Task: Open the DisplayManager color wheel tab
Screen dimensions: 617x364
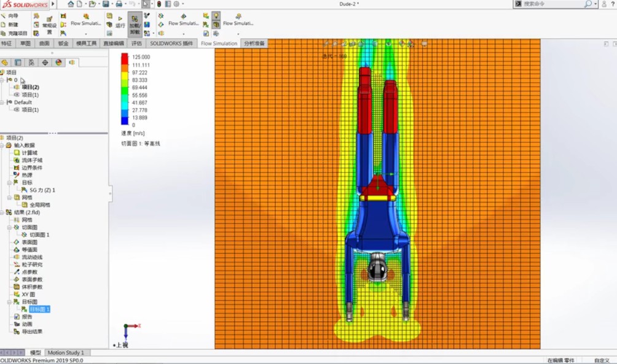Action: [x=58, y=63]
